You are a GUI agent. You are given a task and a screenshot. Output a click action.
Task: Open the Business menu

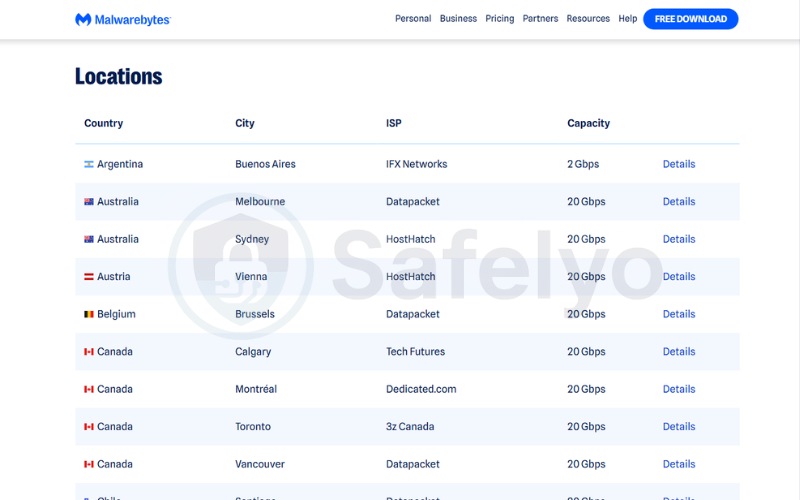tap(458, 19)
